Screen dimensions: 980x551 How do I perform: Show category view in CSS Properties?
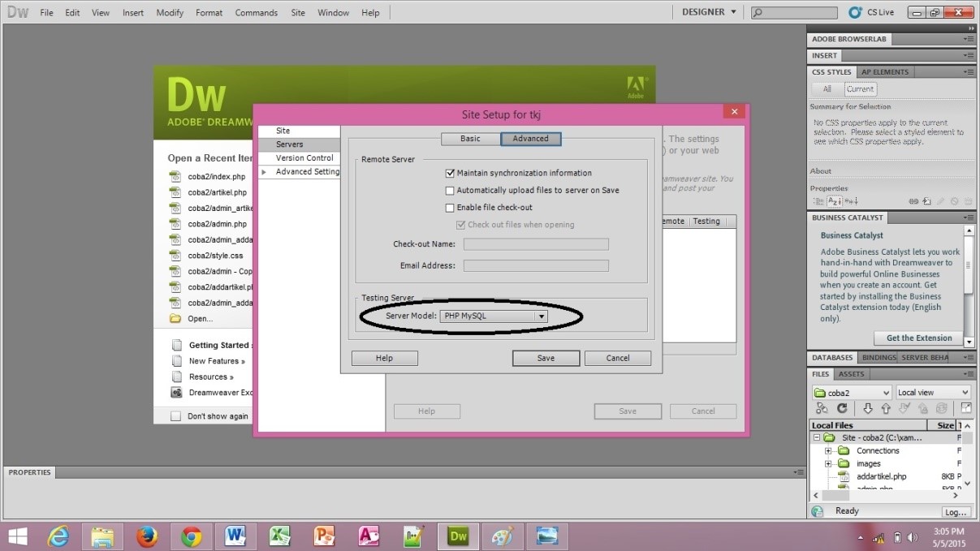pos(818,201)
